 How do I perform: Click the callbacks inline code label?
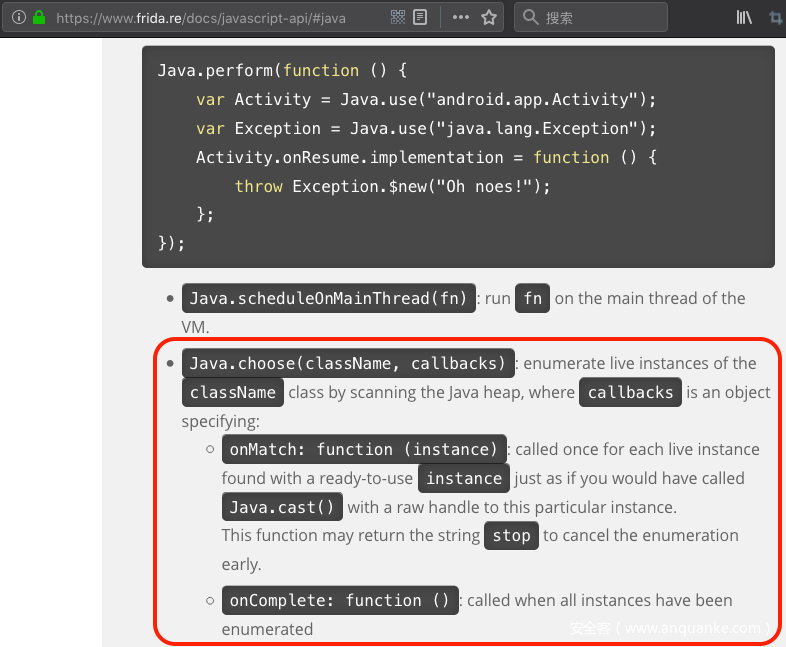click(631, 392)
